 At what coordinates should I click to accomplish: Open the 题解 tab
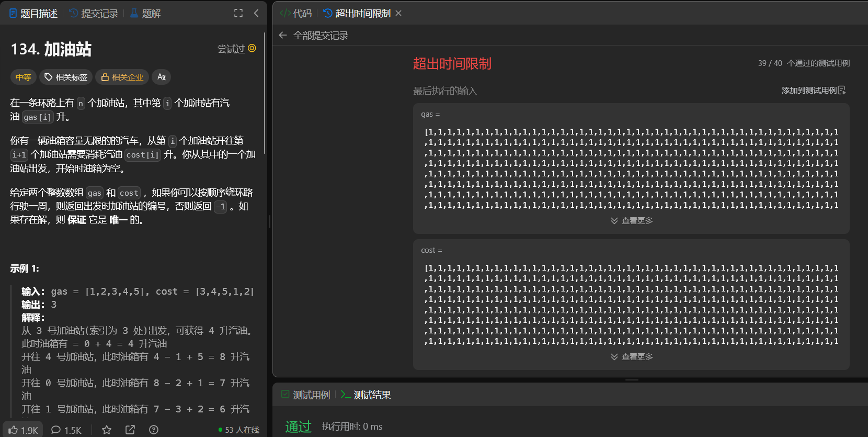[145, 13]
